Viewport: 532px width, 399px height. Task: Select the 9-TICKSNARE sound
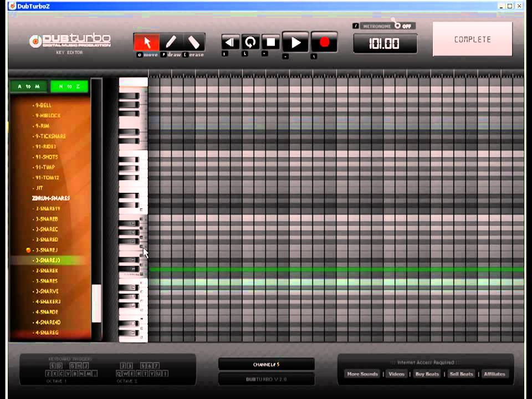pyautogui.click(x=50, y=136)
